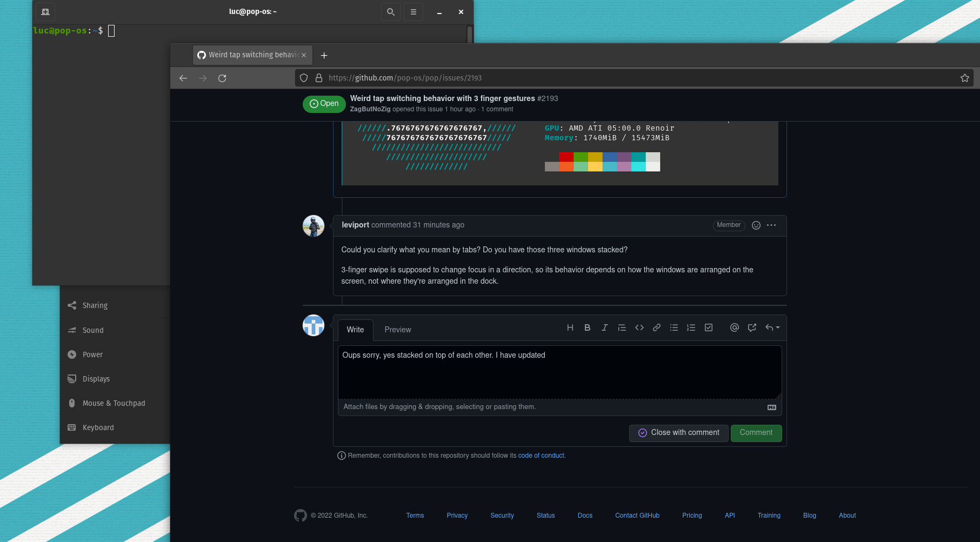Insert a quote block in the comment
Viewport: 980px width, 542px height.
(x=622, y=327)
